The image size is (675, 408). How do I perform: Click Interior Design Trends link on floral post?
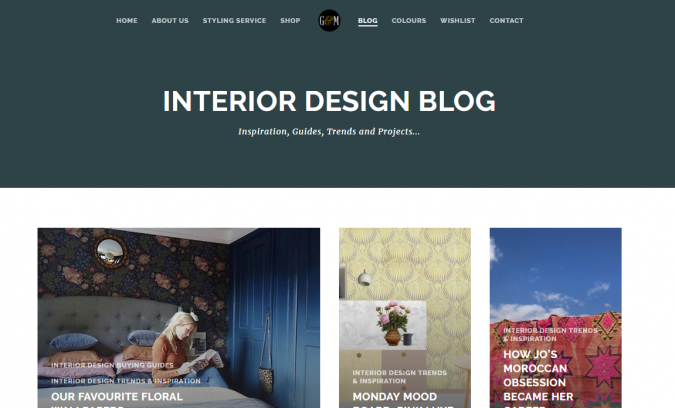click(126, 381)
